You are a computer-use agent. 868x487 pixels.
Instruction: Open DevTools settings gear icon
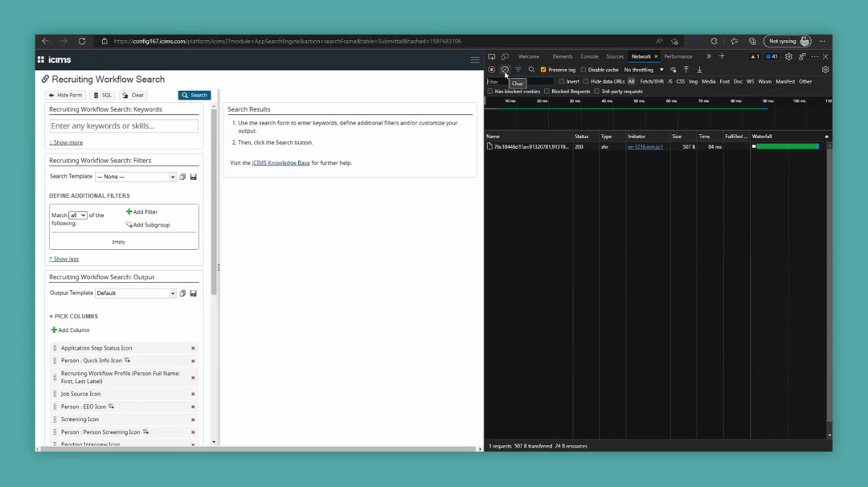coord(789,56)
